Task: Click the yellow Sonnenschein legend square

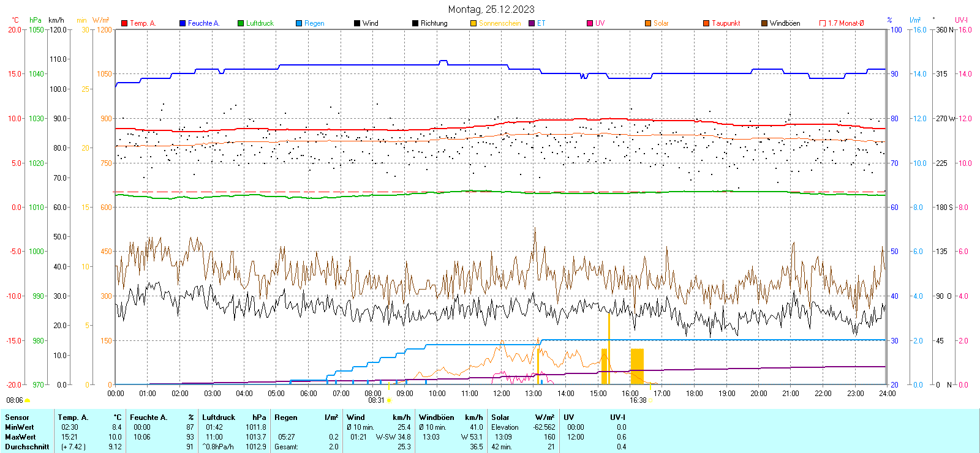Action: (x=473, y=23)
